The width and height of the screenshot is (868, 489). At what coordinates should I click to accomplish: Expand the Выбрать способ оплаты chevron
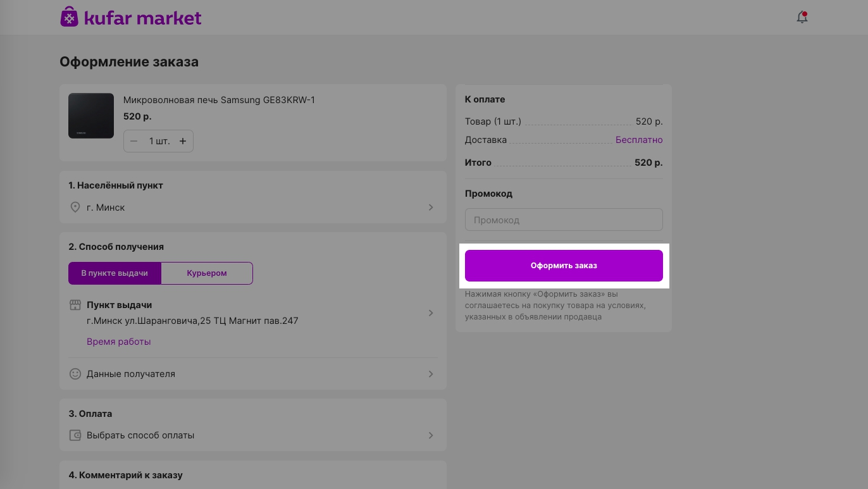click(431, 435)
